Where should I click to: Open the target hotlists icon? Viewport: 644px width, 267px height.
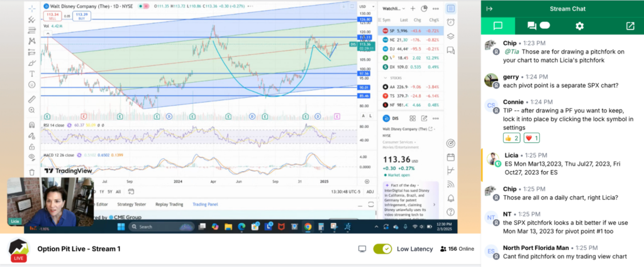(x=450, y=143)
